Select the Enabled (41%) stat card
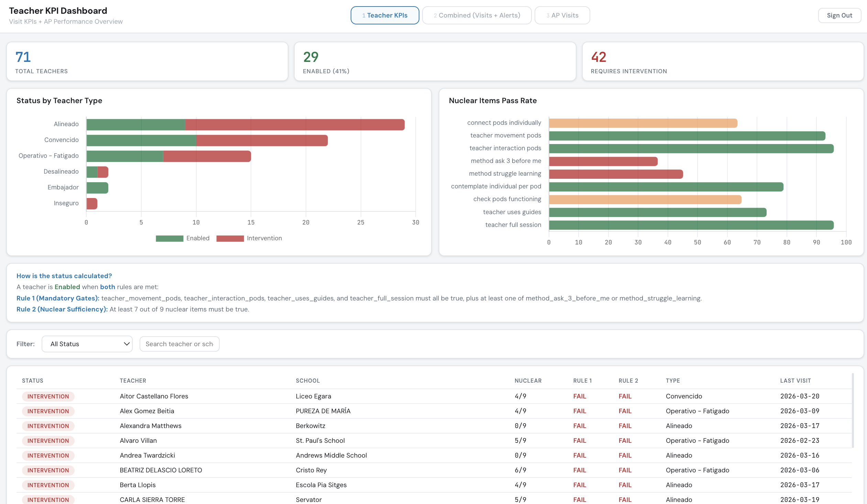Screen dimensions: 867x504 click(x=435, y=61)
